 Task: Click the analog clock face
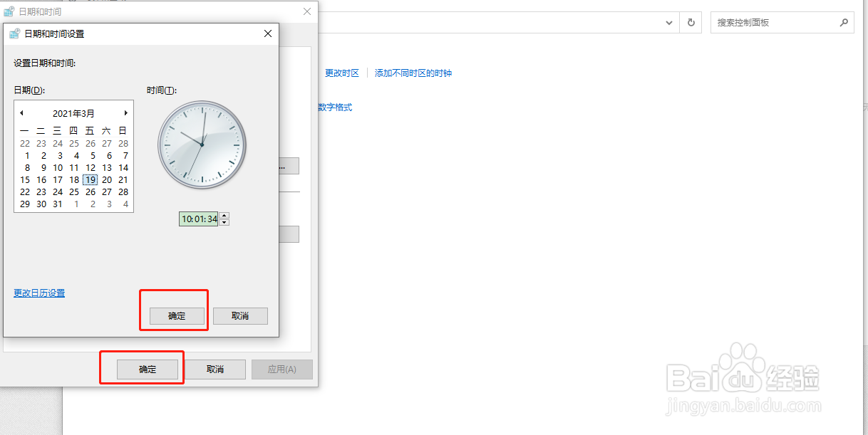click(202, 145)
